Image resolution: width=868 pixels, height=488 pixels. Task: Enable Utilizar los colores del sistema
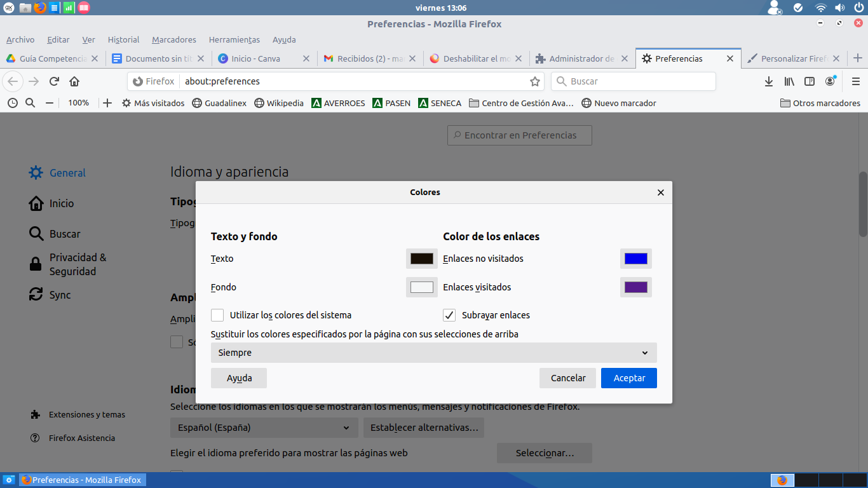[x=217, y=315]
